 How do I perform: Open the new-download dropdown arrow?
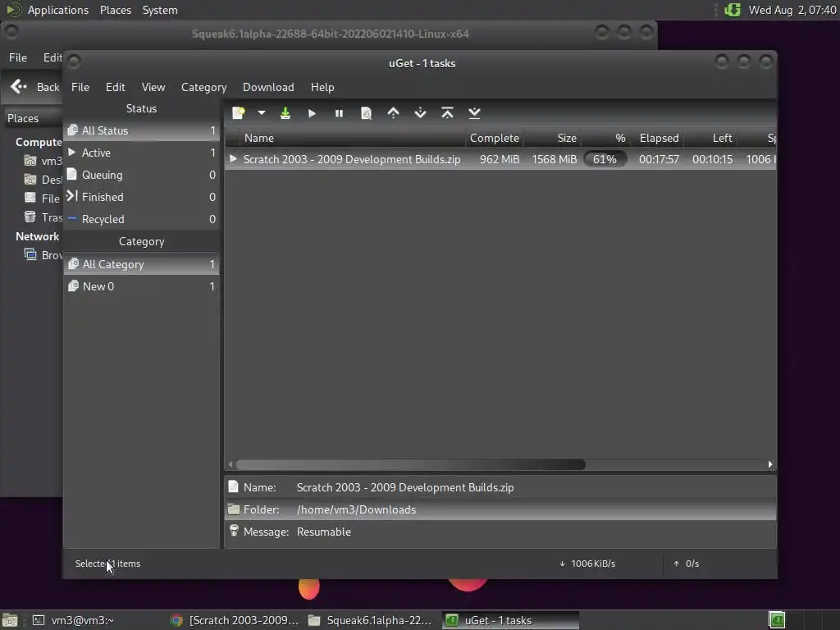click(x=262, y=113)
